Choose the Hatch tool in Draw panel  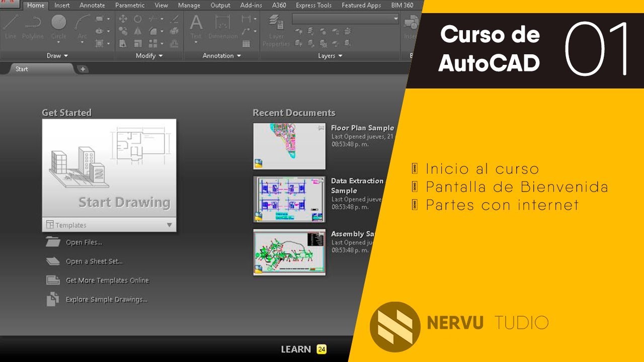pos(99,43)
